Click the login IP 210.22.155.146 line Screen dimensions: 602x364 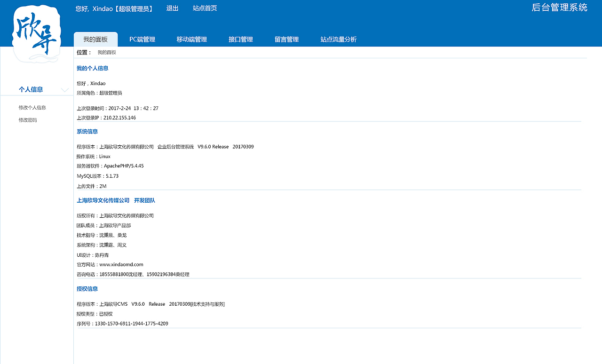click(106, 118)
